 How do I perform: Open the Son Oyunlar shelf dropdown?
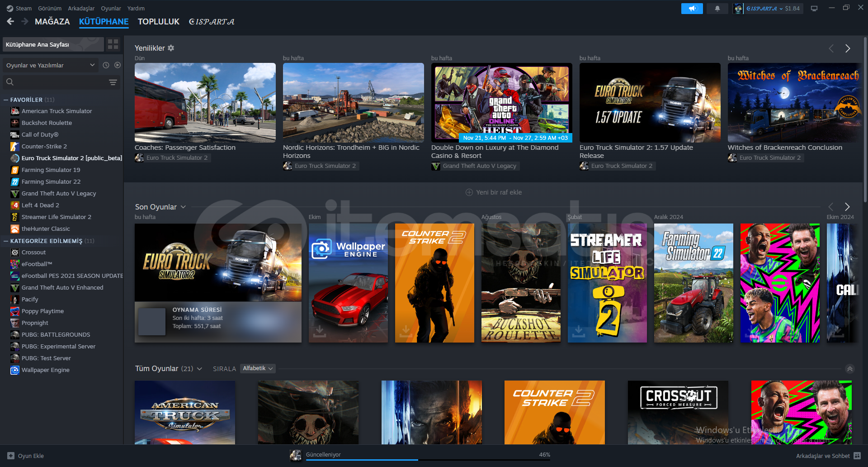click(x=183, y=207)
